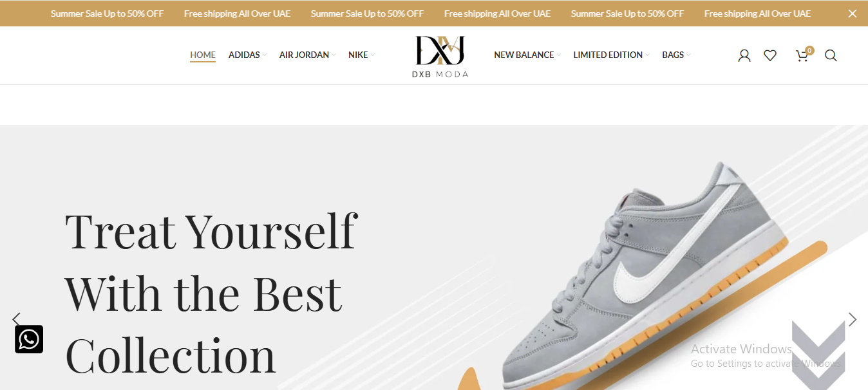The image size is (868, 390).
Task: Click the DXB Moda logo
Action: click(440, 57)
